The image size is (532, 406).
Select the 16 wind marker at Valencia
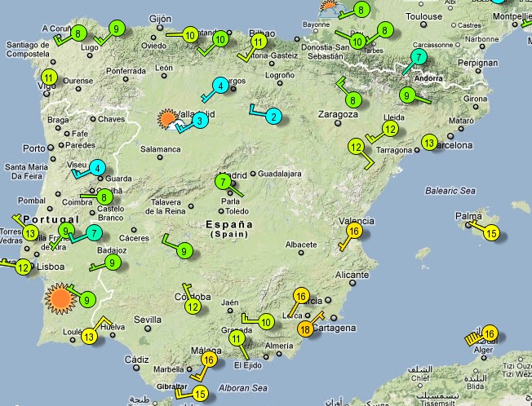(354, 232)
